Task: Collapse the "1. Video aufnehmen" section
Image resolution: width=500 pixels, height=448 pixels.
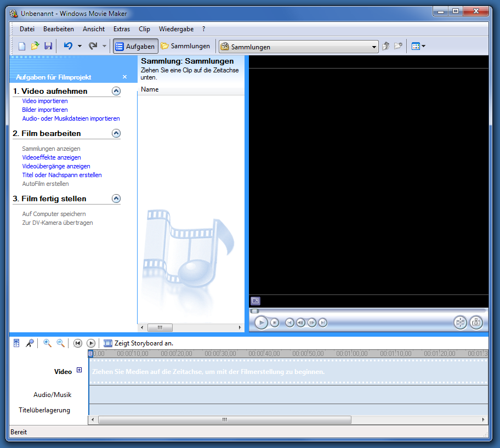Action: coord(116,91)
